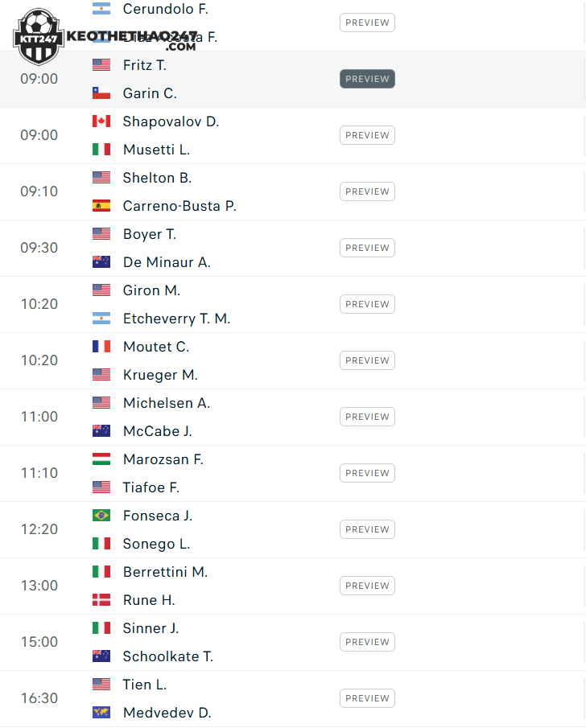Open preview for Shapovalov vs Musetti match
Screen dimensions: 586x728
(x=367, y=135)
